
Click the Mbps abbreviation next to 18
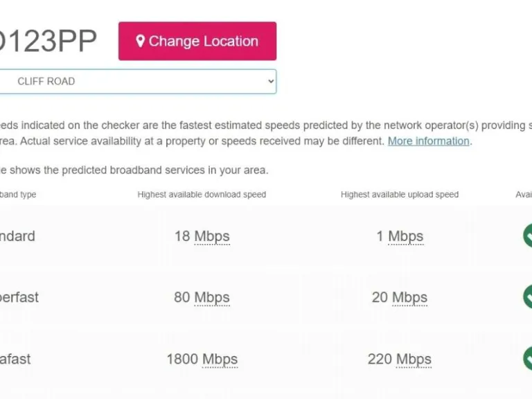(x=212, y=236)
